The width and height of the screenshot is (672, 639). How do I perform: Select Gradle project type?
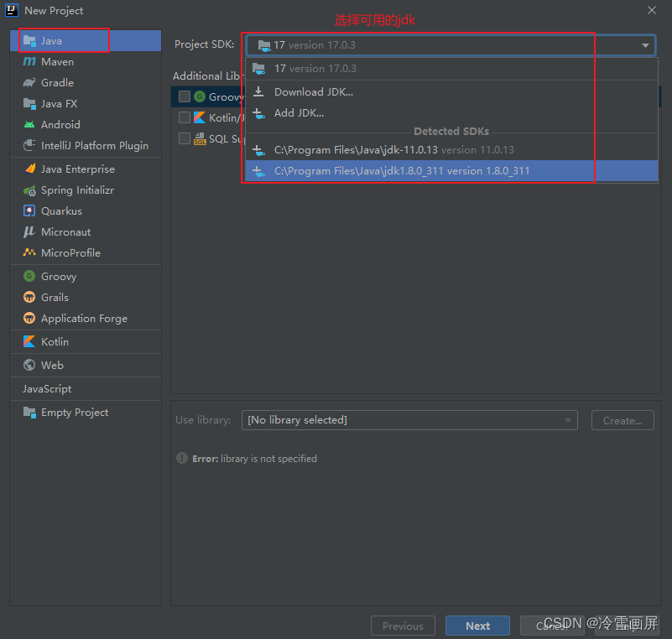[86, 83]
